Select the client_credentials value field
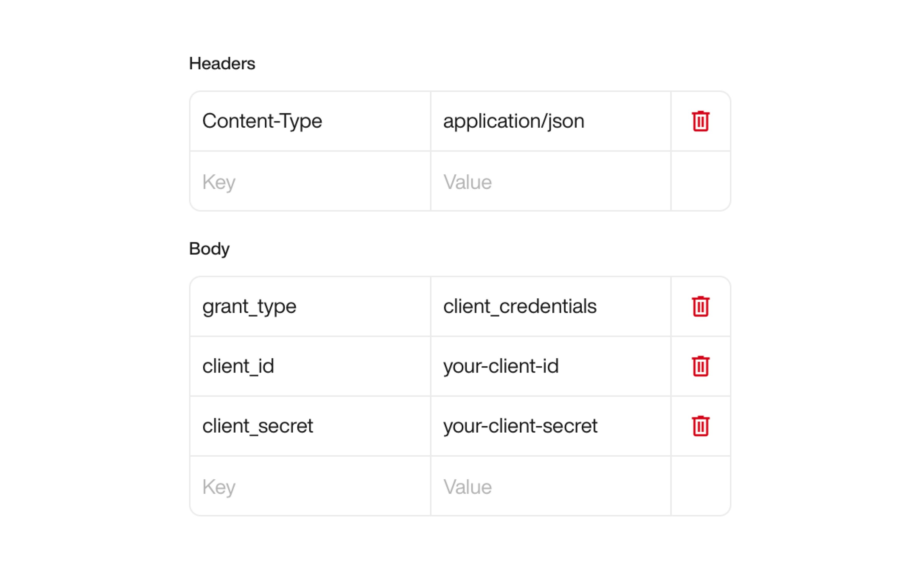 point(549,306)
